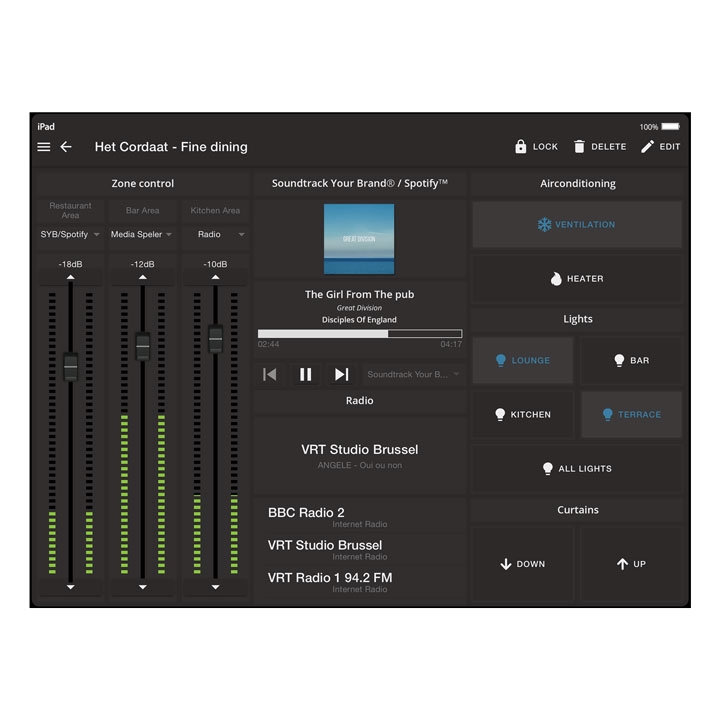The width and height of the screenshot is (720, 720).
Task: Toggle the Heater
Action: [x=577, y=279]
